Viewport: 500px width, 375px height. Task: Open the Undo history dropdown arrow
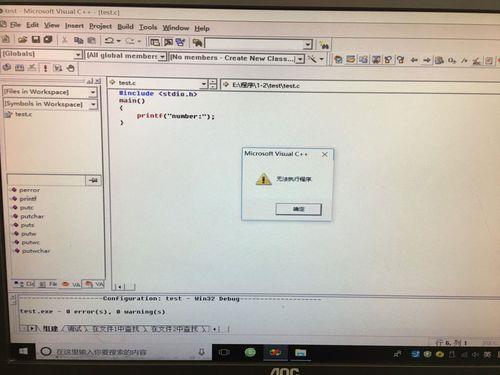pyautogui.click(x=118, y=41)
